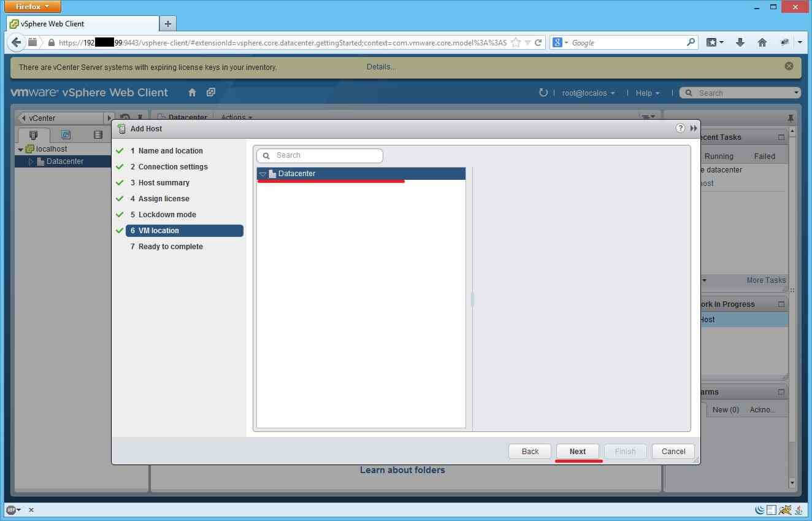
Task: Show Failed tasks tab
Action: [x=765, y=156]
